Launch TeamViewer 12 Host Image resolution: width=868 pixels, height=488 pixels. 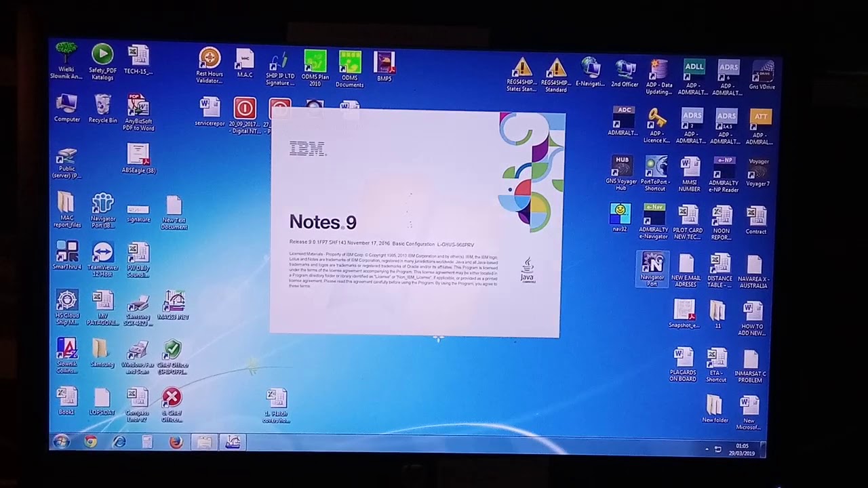pyautogui.click(x=102, y=259)
